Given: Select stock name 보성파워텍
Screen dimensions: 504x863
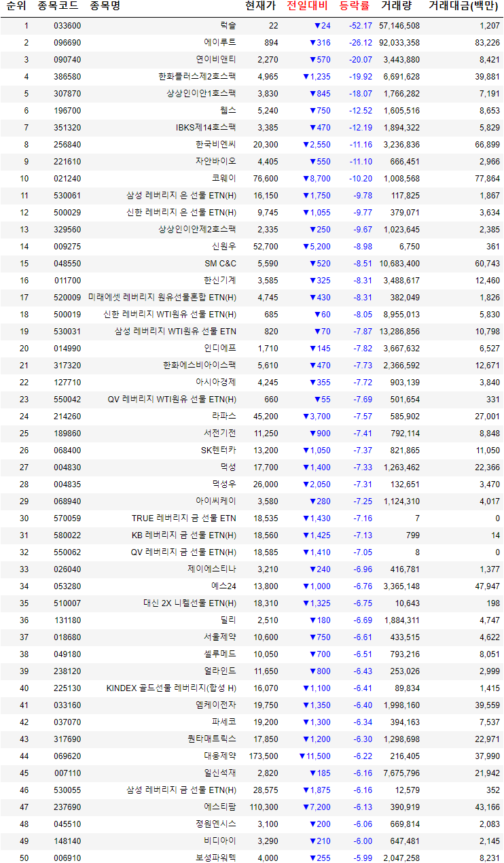Looking at the screenshot, I should pos(216,858).
